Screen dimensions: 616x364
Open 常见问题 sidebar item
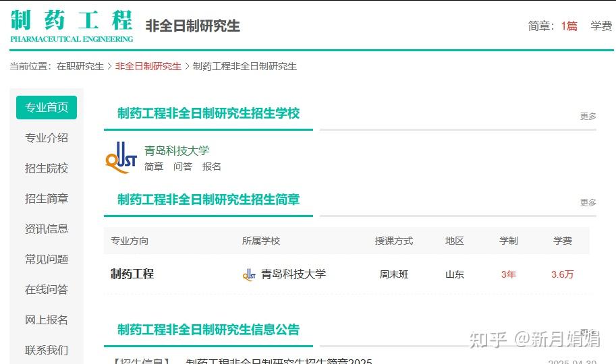(x=47, y=259)
